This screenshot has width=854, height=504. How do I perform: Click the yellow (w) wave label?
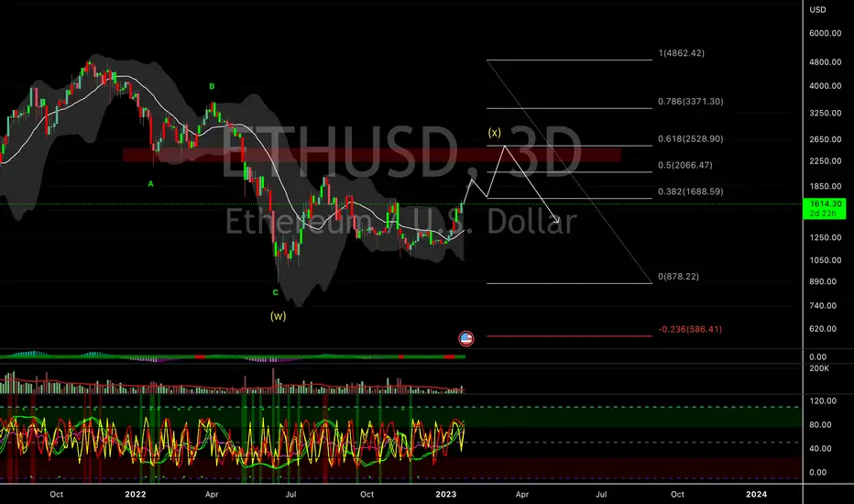point(278,316)
